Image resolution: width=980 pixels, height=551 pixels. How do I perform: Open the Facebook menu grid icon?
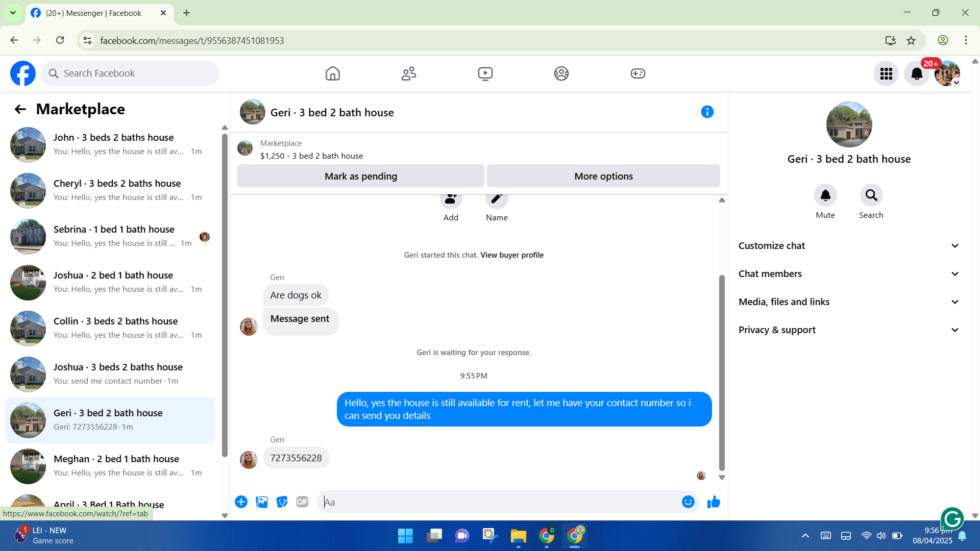click(x=886, y=73)
